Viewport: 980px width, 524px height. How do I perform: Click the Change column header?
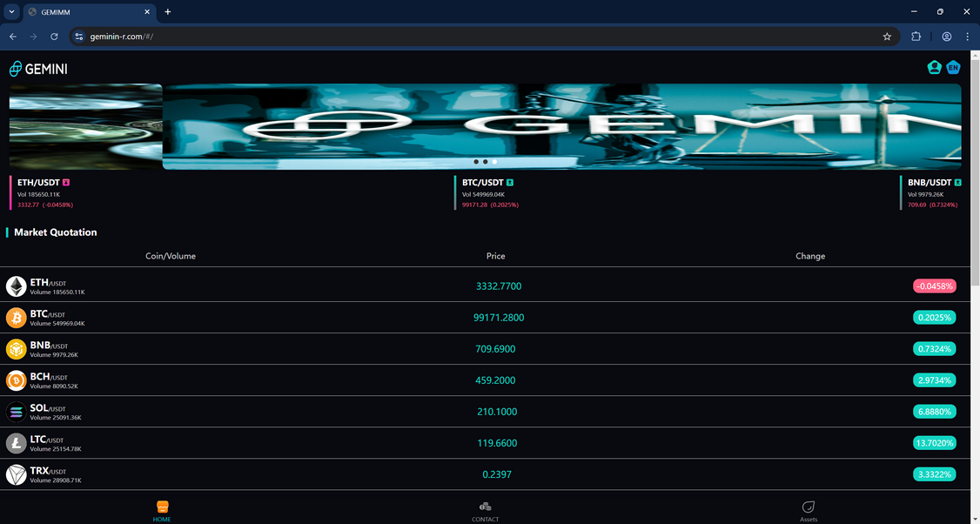tap(810, 256)
